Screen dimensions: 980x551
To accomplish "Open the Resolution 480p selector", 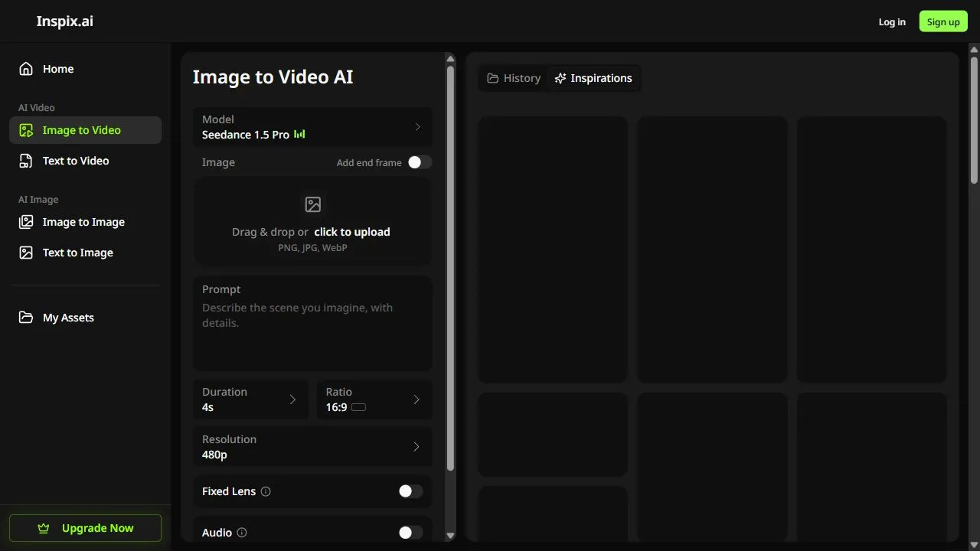I will tap(312, 447).
